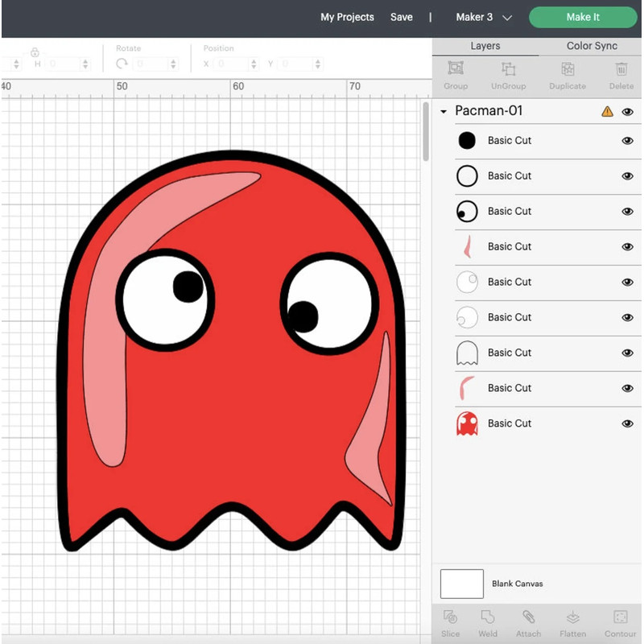Image resolution: width=644 pixels, height=644 pixels.
Task: Save the current project
Action: 402,17
